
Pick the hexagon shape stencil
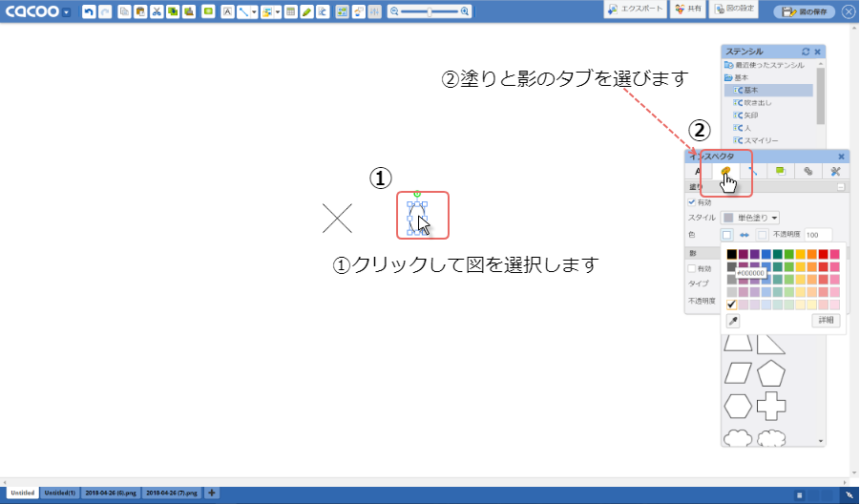click(738, 407)
